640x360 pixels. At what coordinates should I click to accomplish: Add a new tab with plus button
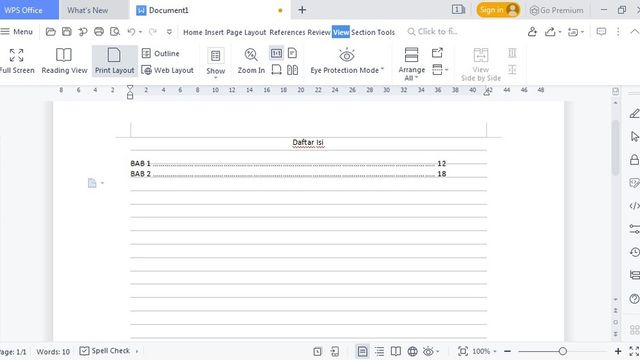coord(302,10)
